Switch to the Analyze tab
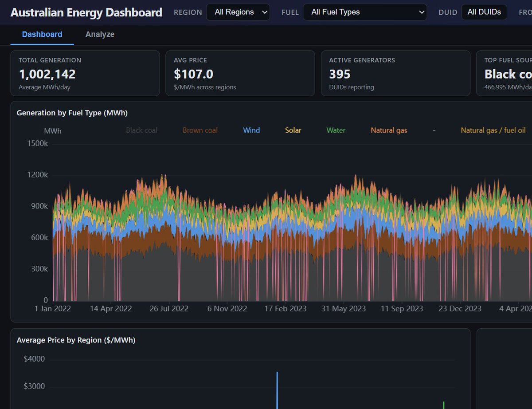This screenshot has width=532, height=409. coord(100,34)
